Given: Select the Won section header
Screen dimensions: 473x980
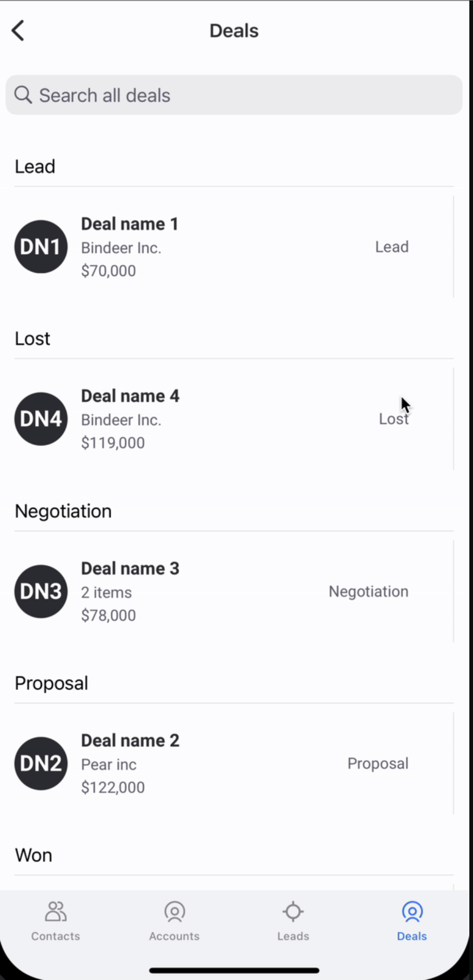Looking at the screenshot, I should point(34,855).
